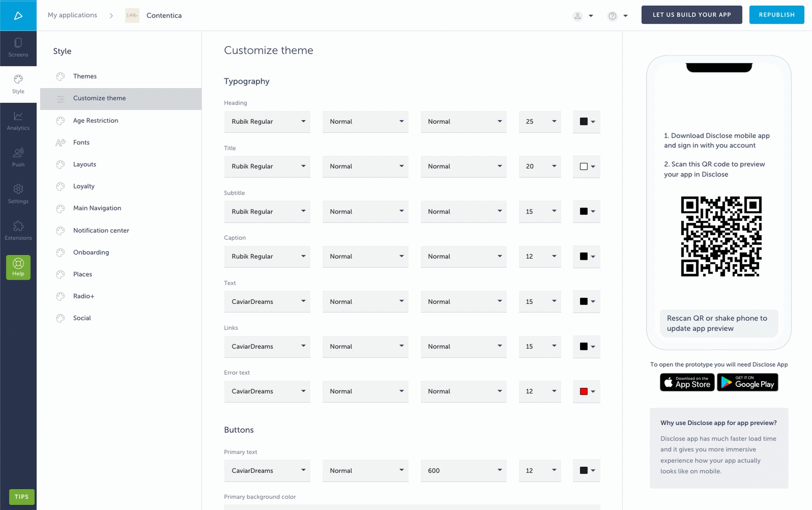Click the Contentica app thumbnail

(132, 16)
